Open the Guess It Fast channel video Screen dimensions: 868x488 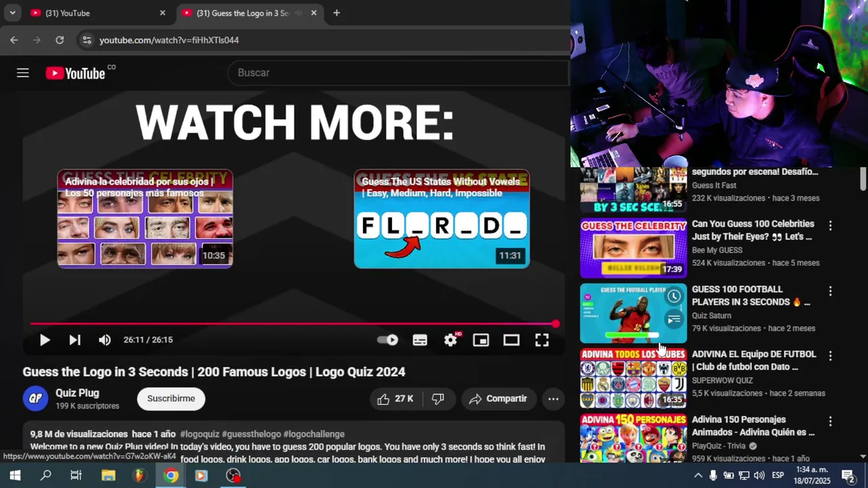(x=633, y=190)
